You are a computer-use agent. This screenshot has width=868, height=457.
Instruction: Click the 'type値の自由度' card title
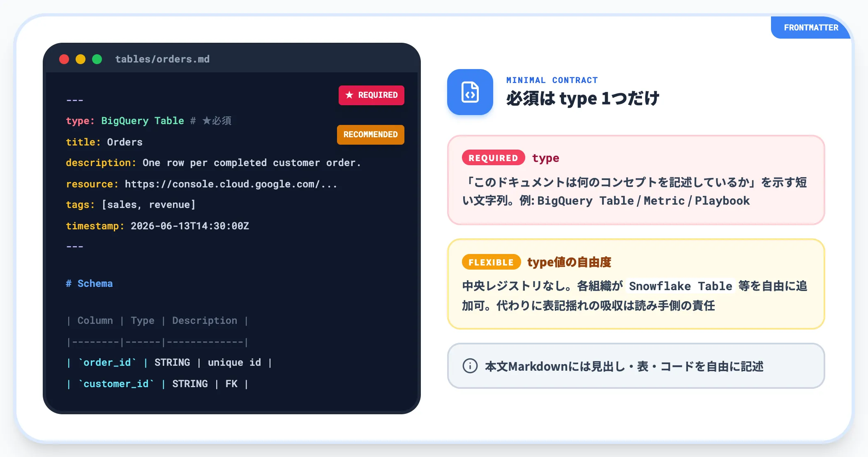click(x=569, y=262)
